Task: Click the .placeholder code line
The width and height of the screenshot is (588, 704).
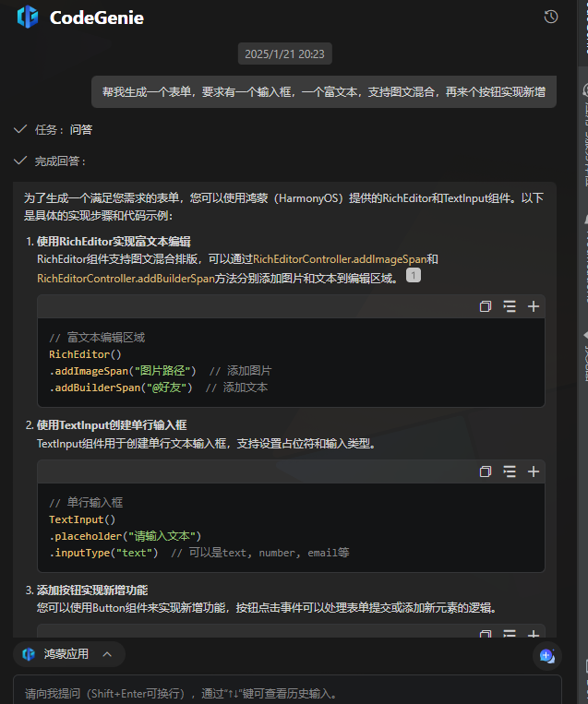Action: tap(125, 536)
